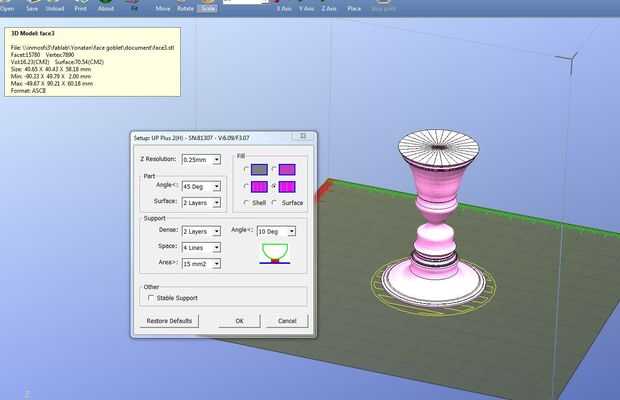The height and width of the screenshot is (400, 620).
Task: Select the currently selected bottom-right fill radio
Action: point(274,186)
